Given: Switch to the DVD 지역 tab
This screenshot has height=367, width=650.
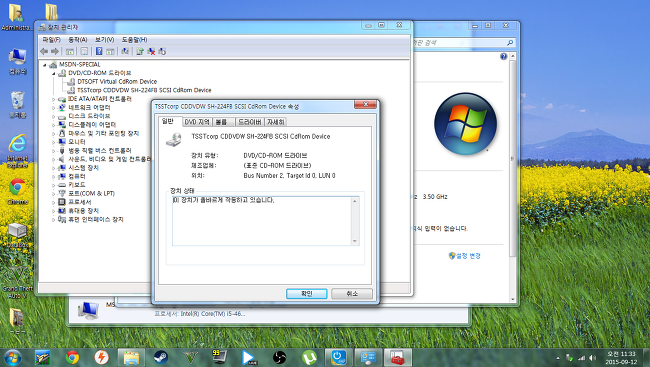Looking at the screenshot, I should pyautogui.click(x=197, y=122).
